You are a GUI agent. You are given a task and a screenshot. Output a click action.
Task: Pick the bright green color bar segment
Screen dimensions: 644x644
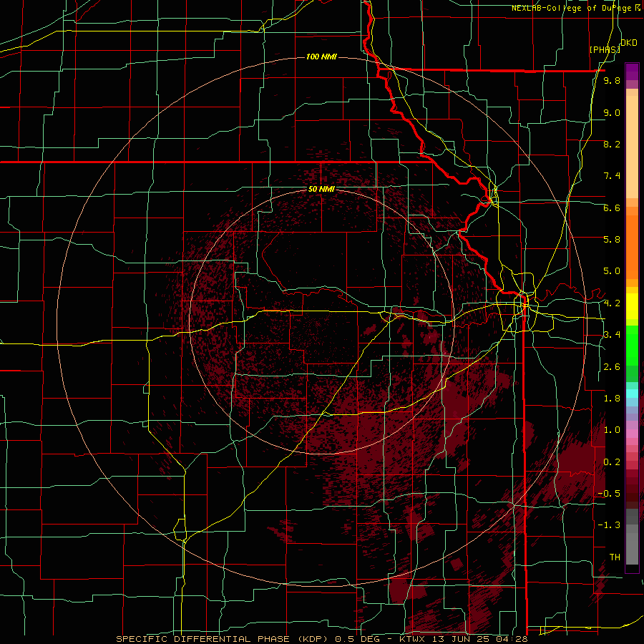pos(632,346)
